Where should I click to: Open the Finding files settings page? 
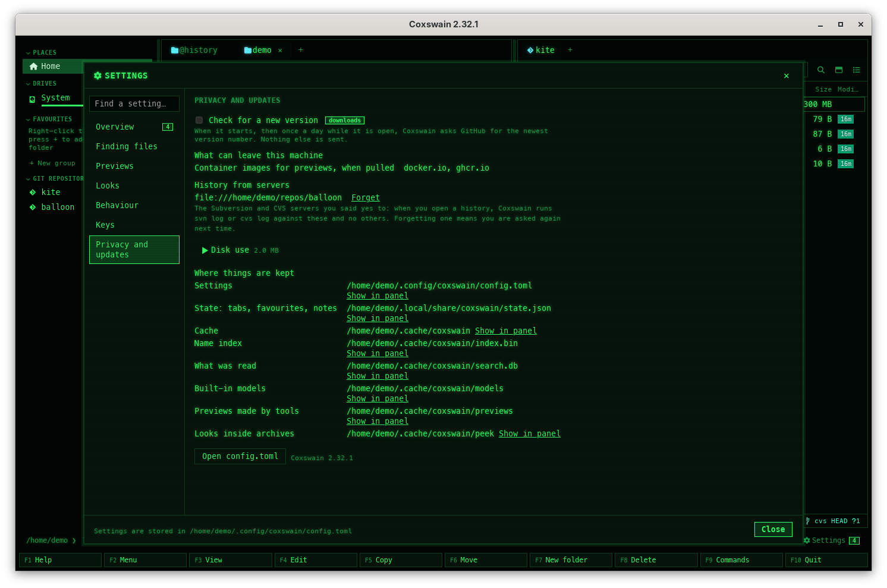(x=134, y=147)
